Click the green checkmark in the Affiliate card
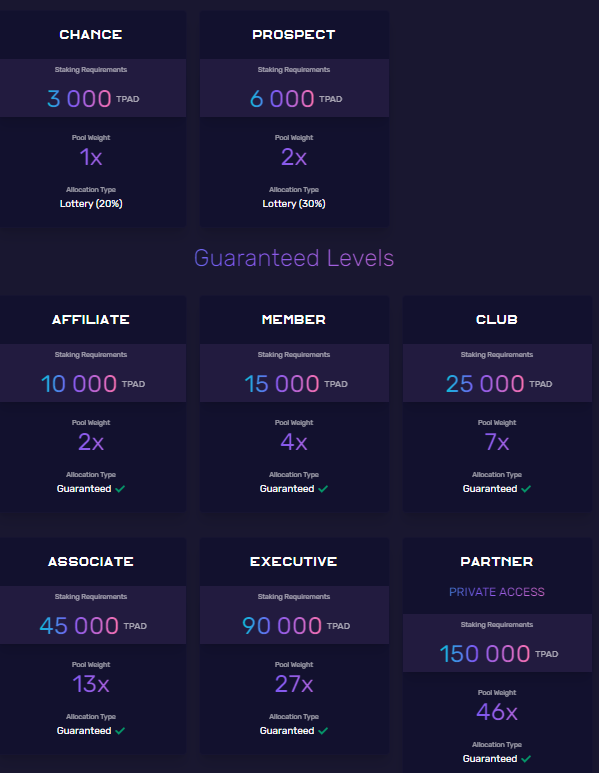The height and width of the screenshot is (773, 599). click(x=120, y=489)
